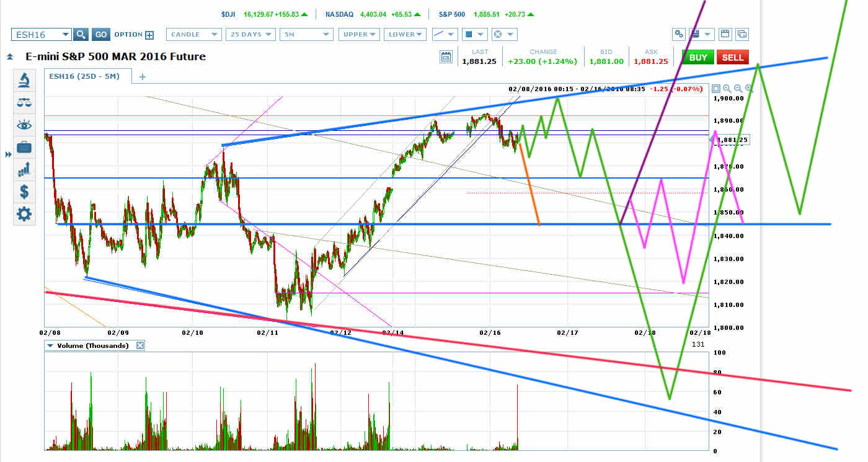The image size is (868, 462).
Task: Open the LOWER indicators dropdown
Action: (405, 35)
